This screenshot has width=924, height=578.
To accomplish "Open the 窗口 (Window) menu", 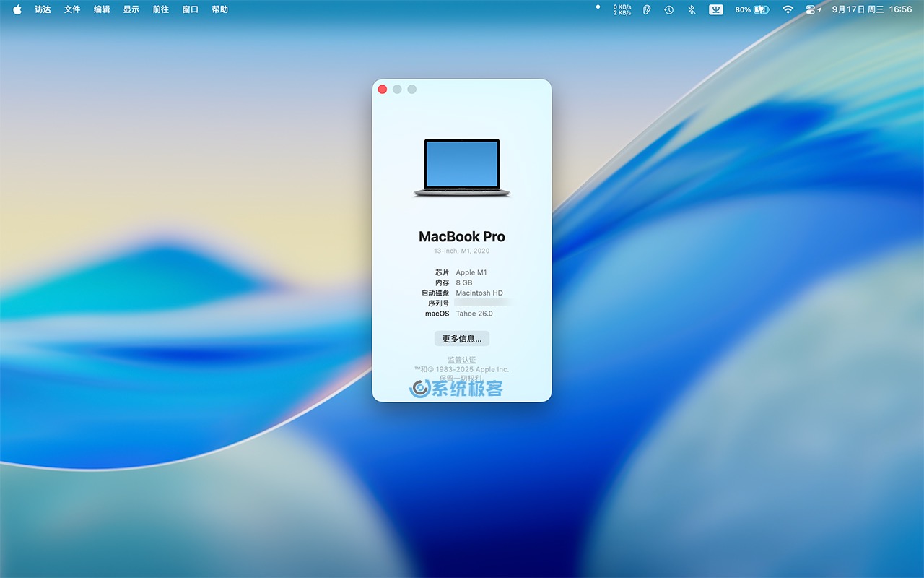I will point(191,9).
